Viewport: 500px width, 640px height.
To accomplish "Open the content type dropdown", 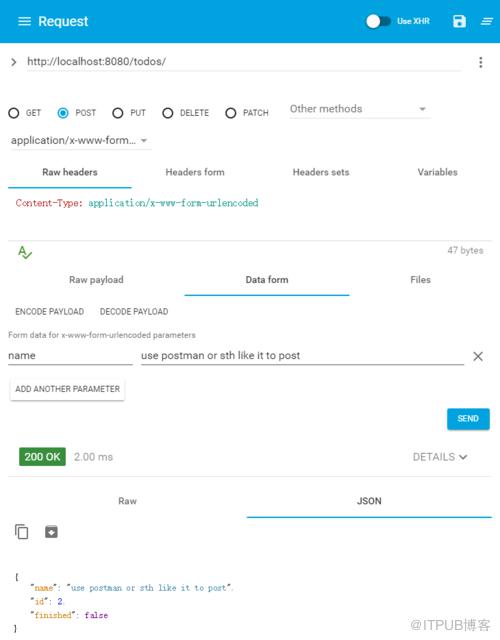I will [x=80, y=140].
